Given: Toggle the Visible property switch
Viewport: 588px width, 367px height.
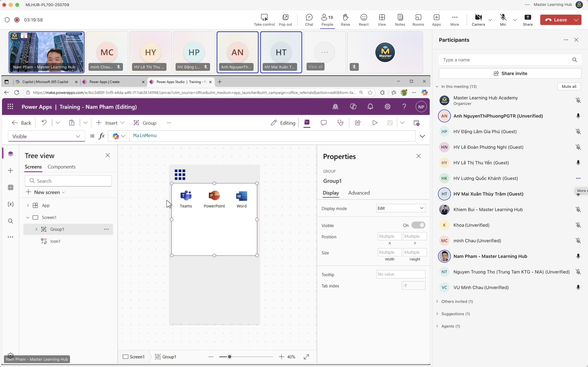Looking at the screenshot, I should (x=418, y=225).
